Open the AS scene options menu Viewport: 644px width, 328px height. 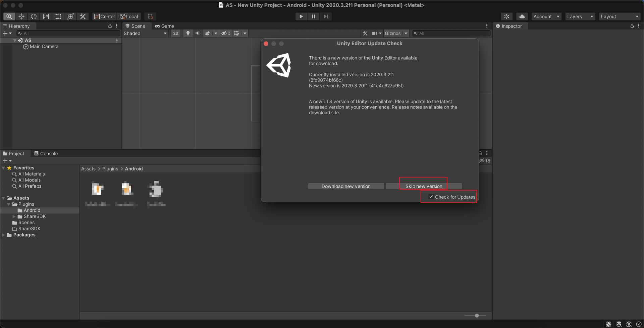(x=117, y=40)
